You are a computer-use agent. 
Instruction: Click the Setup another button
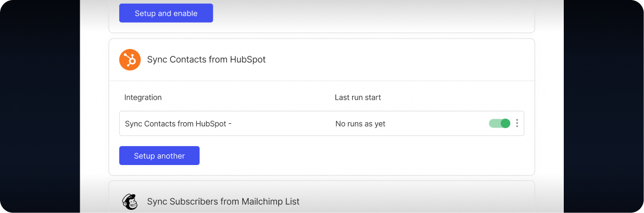pyautogui.click(x=159, y=156)
